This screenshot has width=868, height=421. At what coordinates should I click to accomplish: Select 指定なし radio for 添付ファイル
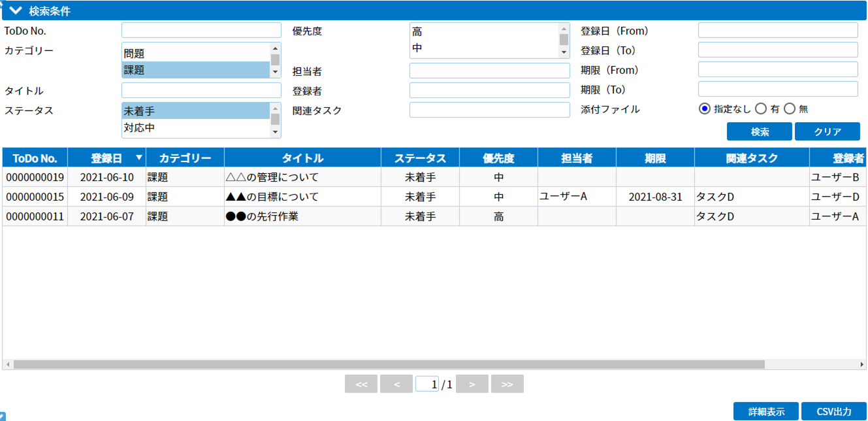tap(704, 109)
